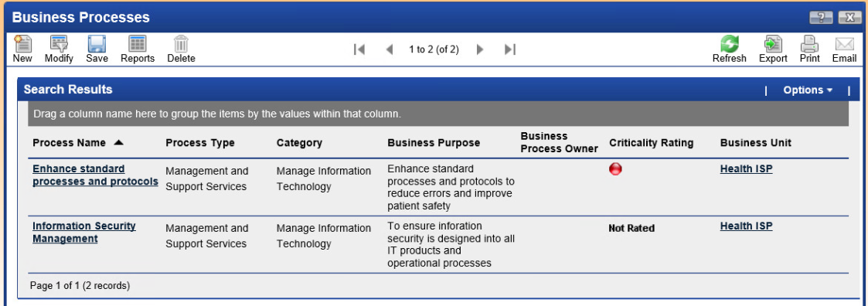The image size is (868, 306).
Task: Go to the next page arrow
Action: coord(480,49)
